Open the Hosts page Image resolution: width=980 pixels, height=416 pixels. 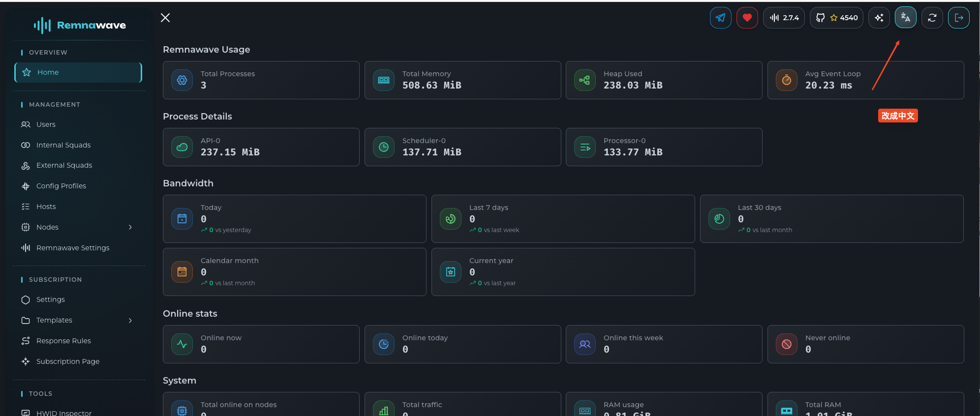tap(78, 207)
